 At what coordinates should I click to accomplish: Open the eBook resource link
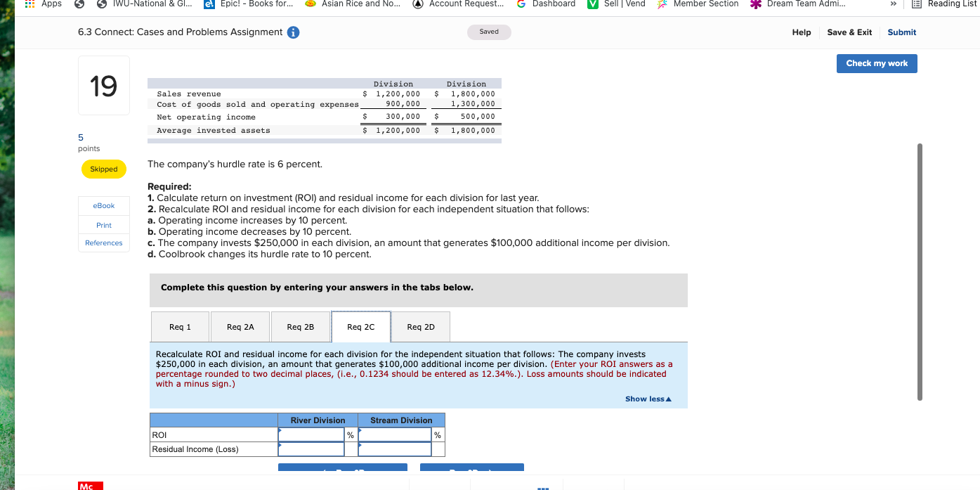pyautogui.click(x=103, y=205)
